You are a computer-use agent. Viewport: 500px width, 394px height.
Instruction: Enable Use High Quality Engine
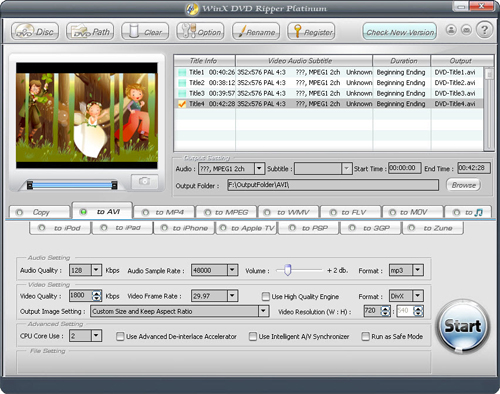pos(266,296)
